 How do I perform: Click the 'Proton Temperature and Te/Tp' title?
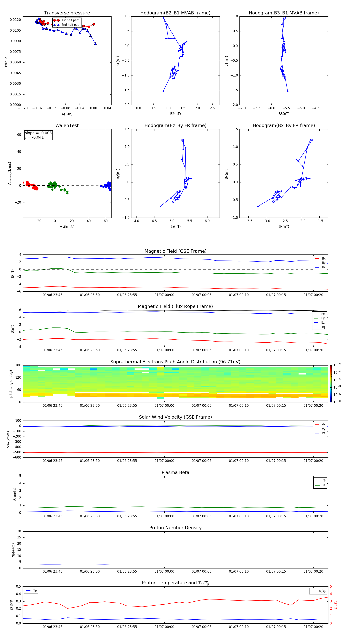(175, 583)
